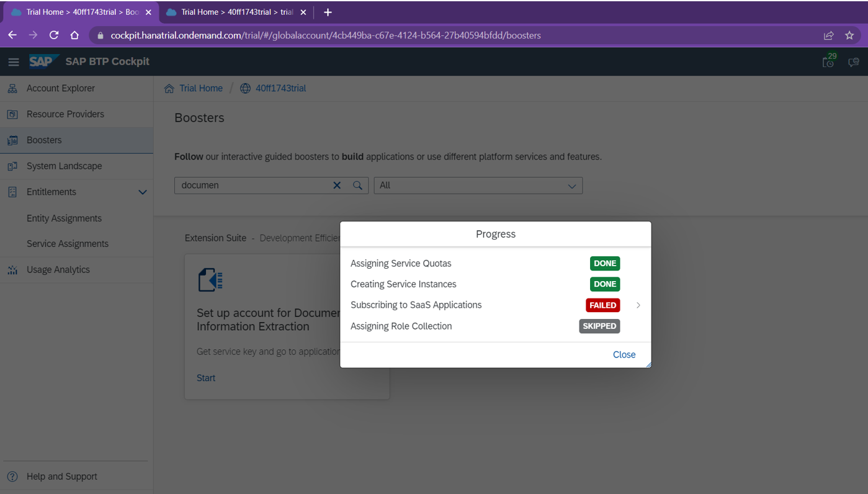The width and height of the screenshot is (868, 494).
Task: Open Resource Providers from the sidebar icon
Action: point(12,114)
